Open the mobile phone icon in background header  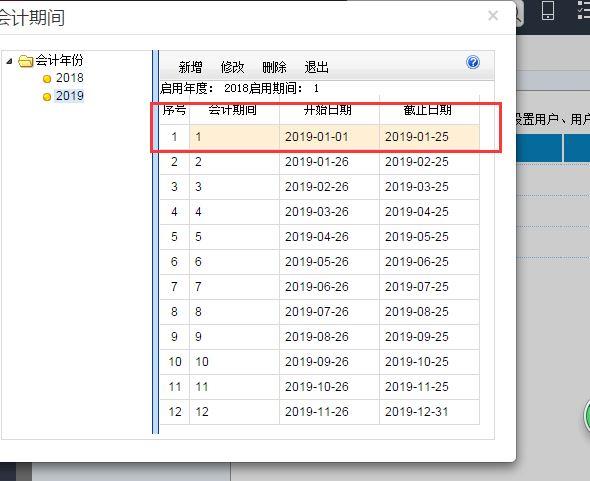(547, 10)
